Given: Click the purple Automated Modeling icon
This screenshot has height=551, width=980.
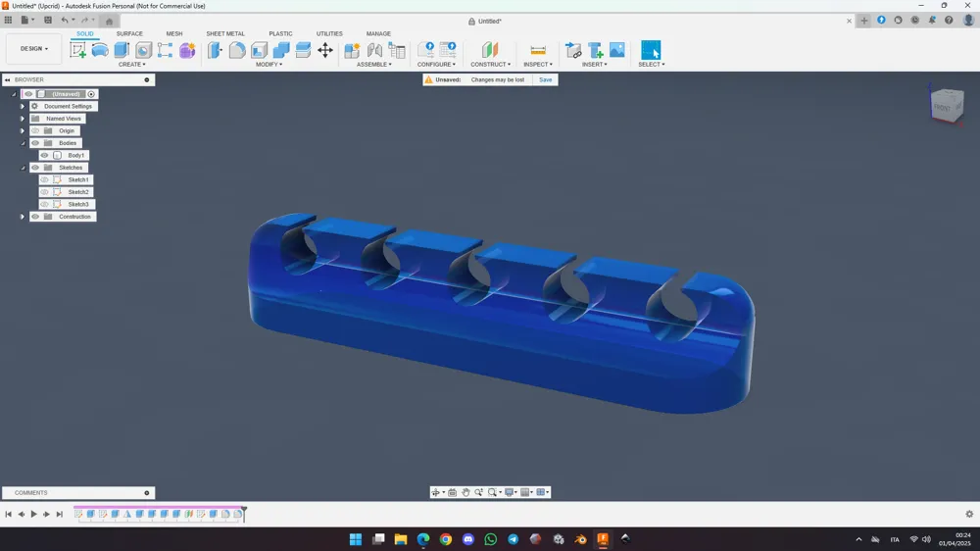Looking at the screenshot, I should [x=187, y=50].
